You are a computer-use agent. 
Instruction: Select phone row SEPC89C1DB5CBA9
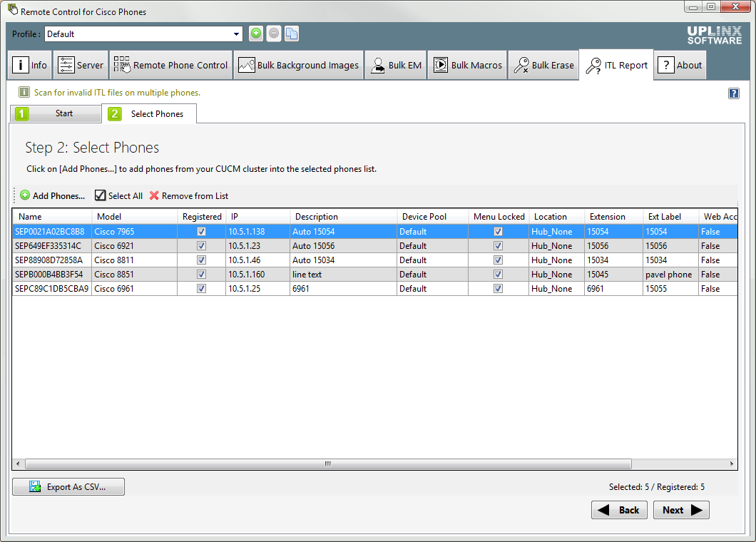(374, 288)
